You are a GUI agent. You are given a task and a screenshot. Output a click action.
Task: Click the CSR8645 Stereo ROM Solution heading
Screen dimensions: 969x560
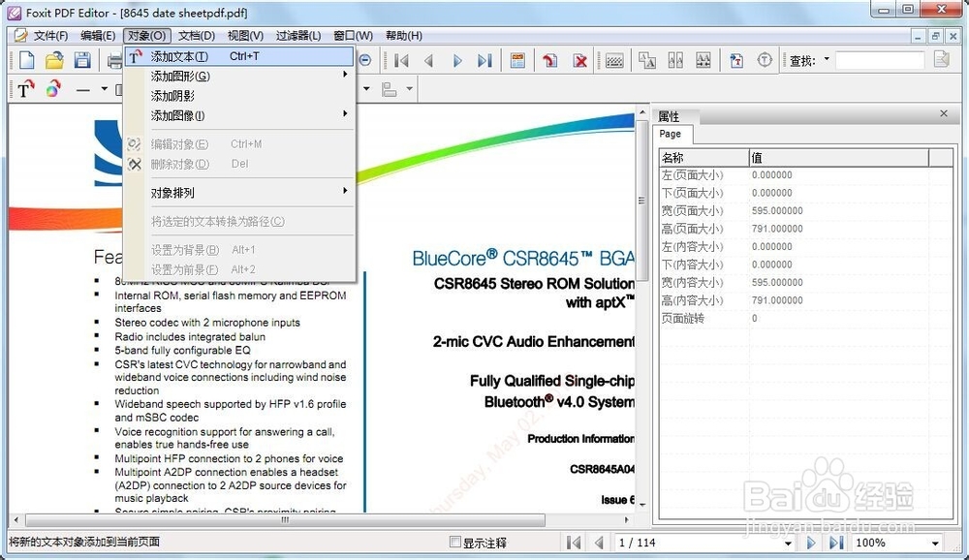click(534, 284)
